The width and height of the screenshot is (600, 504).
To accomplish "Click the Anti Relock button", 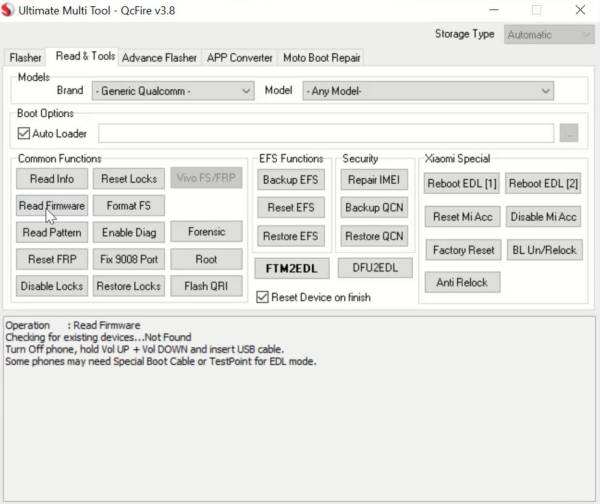I will click(462, 282).
